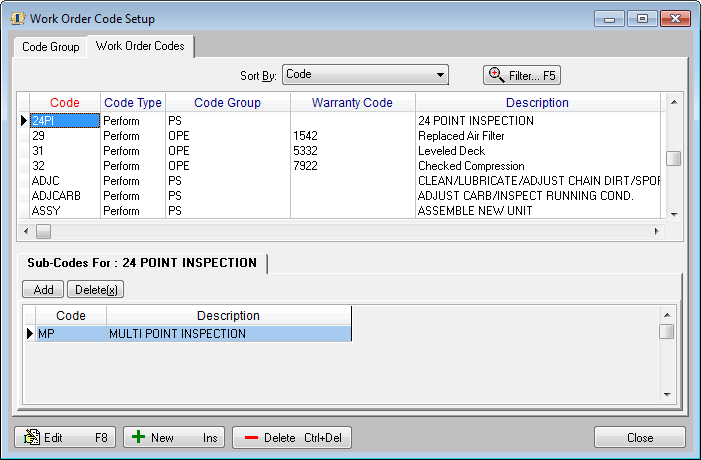701x460 pixels.
Task: Click the horizontal scroll right arrow
Action: point(656,231)
